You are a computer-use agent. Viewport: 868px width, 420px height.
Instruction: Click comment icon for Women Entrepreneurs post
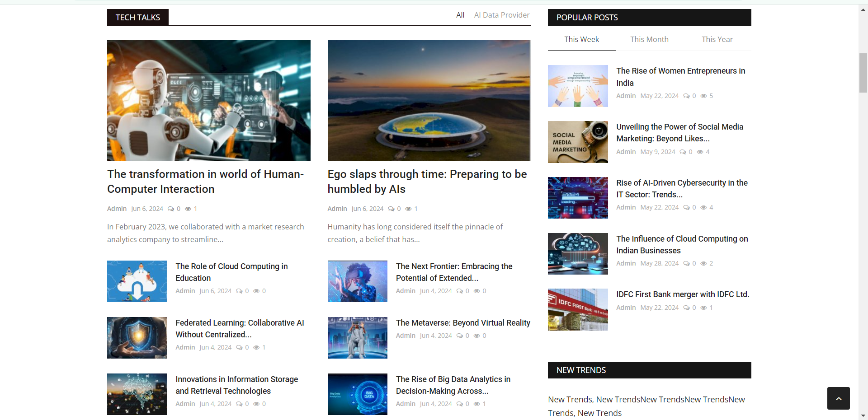pyautogui.click(x=687, y=96)
